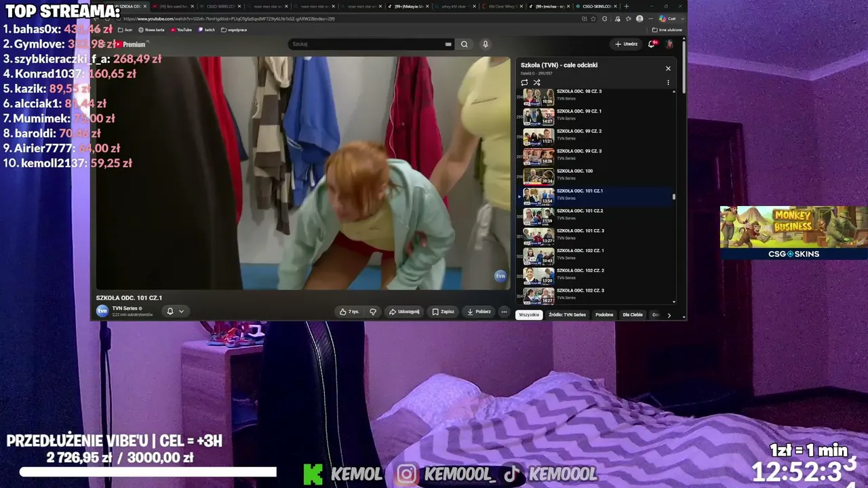
Task: Toggle playlist shuffle
Action: click(536, 83)
